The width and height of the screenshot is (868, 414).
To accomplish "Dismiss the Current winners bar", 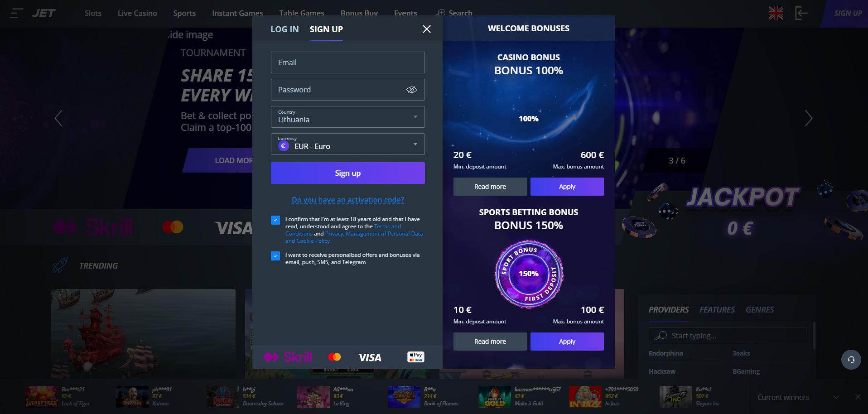I will click(x=858, y=397).
